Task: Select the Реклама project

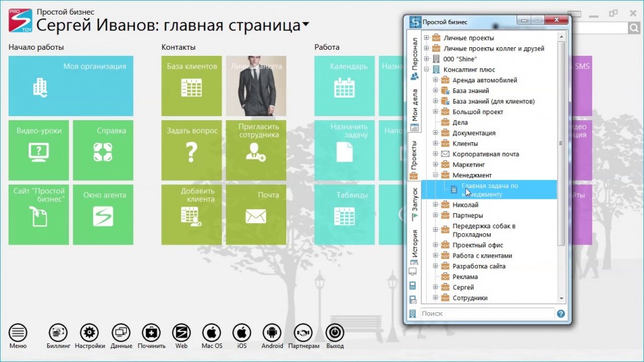Action: [465, 276]
